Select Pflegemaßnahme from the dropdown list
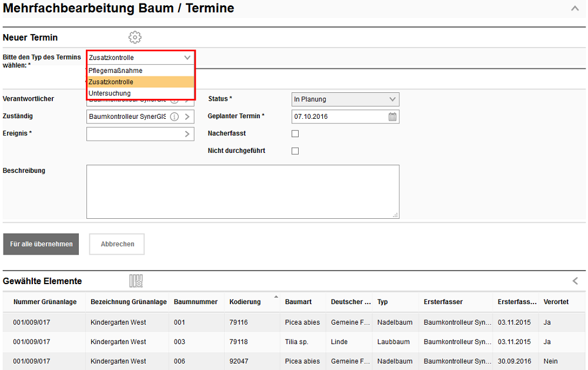The height and width of the screenshot is (370, 588). tap(141, 71)
